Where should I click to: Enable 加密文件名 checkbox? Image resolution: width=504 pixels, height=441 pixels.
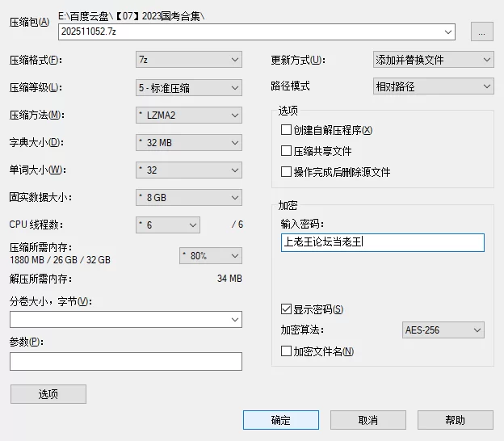(x=286, y=351)
